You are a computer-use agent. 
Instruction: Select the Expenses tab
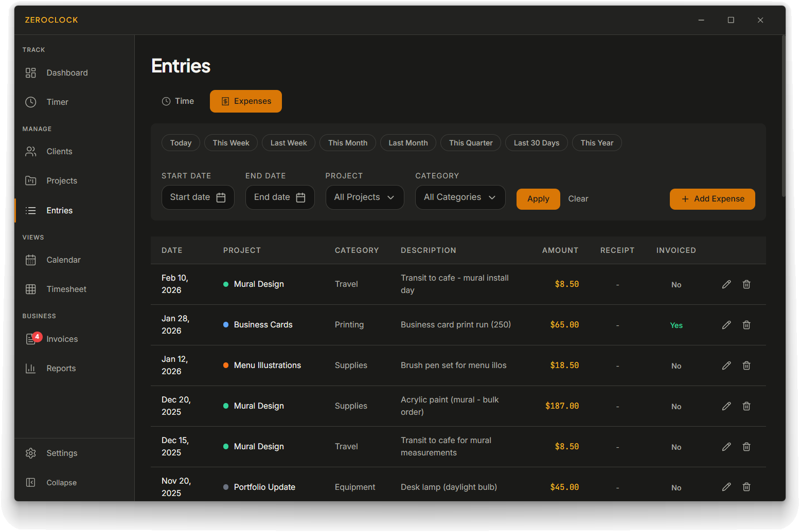click(x=245, y=101)
